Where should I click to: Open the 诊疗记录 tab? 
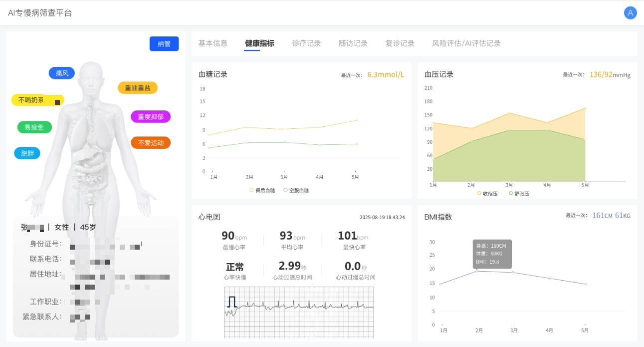pyautogui.click(x=306, y=43)
